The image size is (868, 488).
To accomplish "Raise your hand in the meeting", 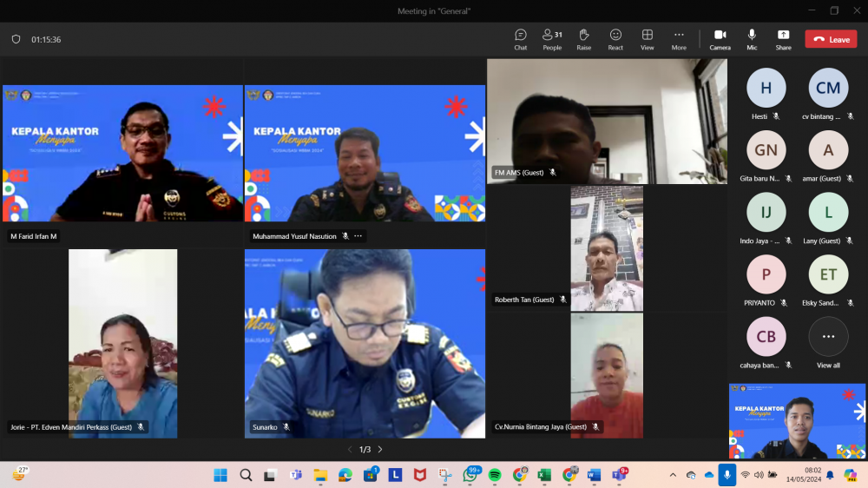I will [584, 39].
